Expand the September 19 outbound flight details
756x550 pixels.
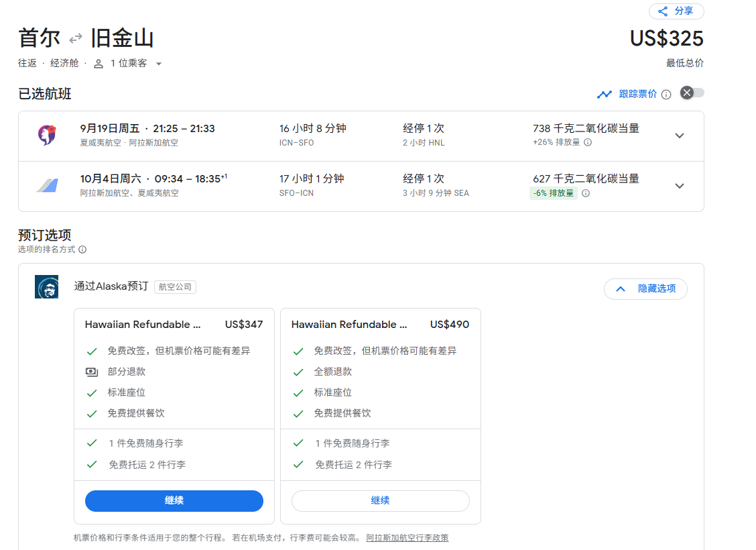pyautogui.click(x=679, y=135)
